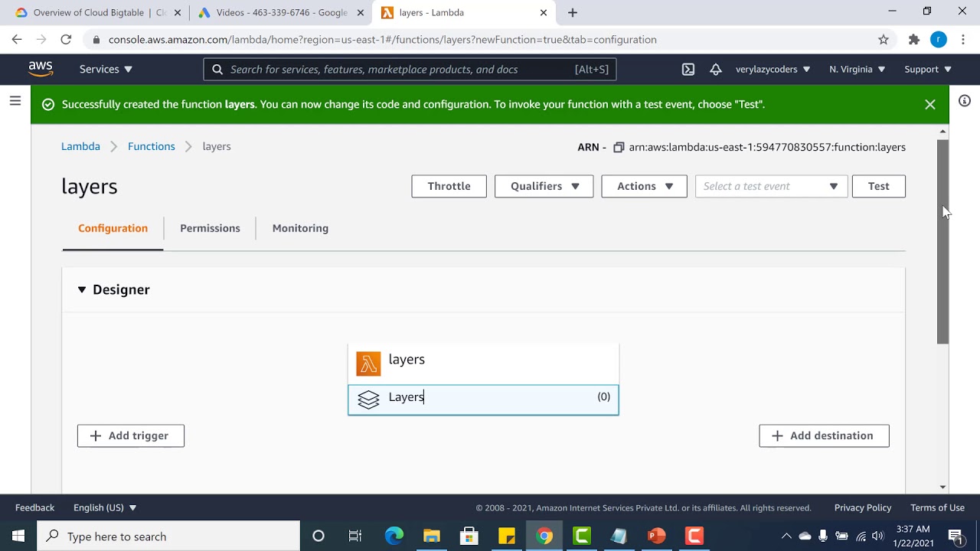Go back to previous page
This screenshot has height=551, width=980.
[x=17, y=40]
